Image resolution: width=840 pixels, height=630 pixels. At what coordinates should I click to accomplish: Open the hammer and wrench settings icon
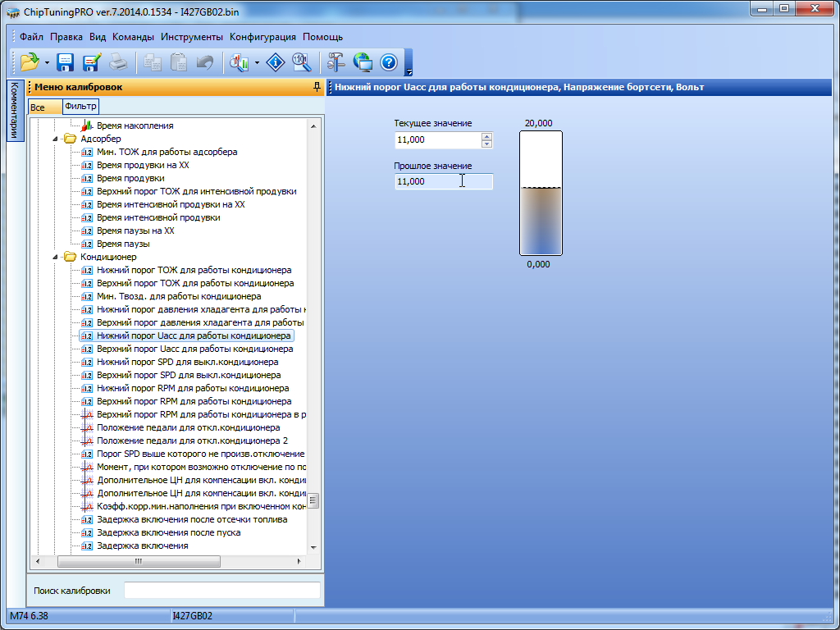[x=336, y=62]
